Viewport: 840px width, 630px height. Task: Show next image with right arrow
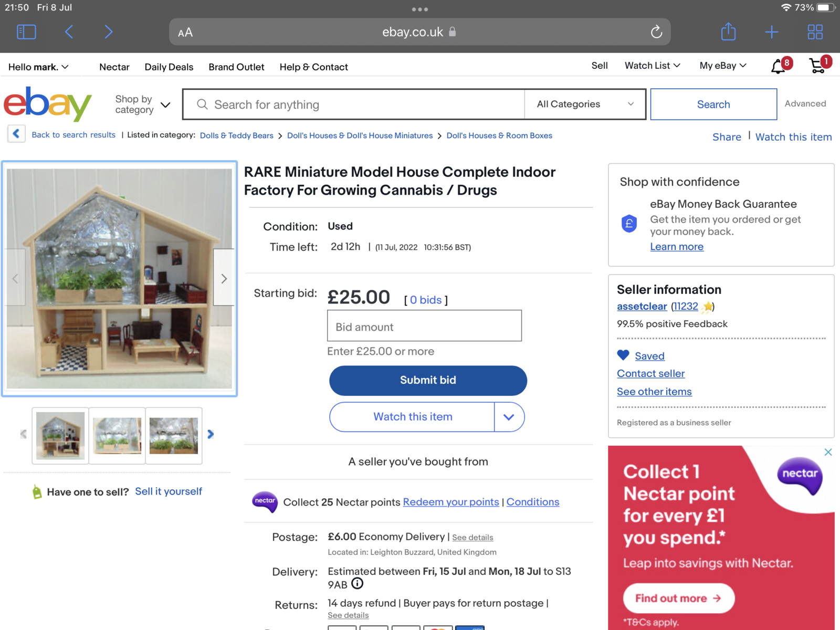pos(224,278)
